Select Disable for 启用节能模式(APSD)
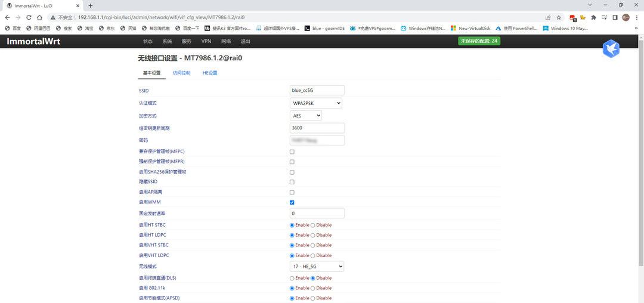The height and width of the screenshot is (303, 644). [x=313, y=298]
